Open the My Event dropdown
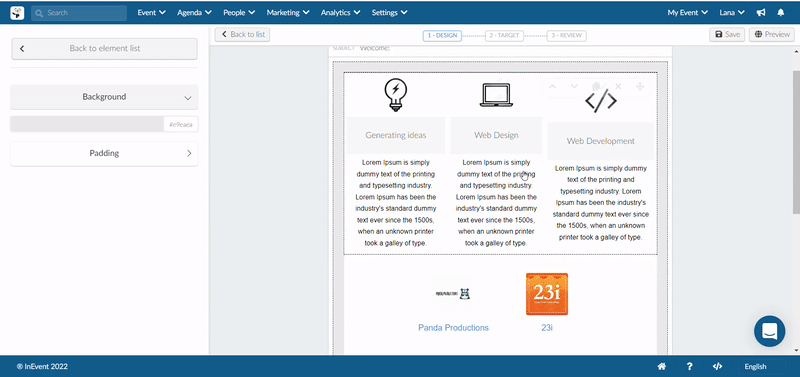Screen dimensions: 800x377 pos(688,13)
